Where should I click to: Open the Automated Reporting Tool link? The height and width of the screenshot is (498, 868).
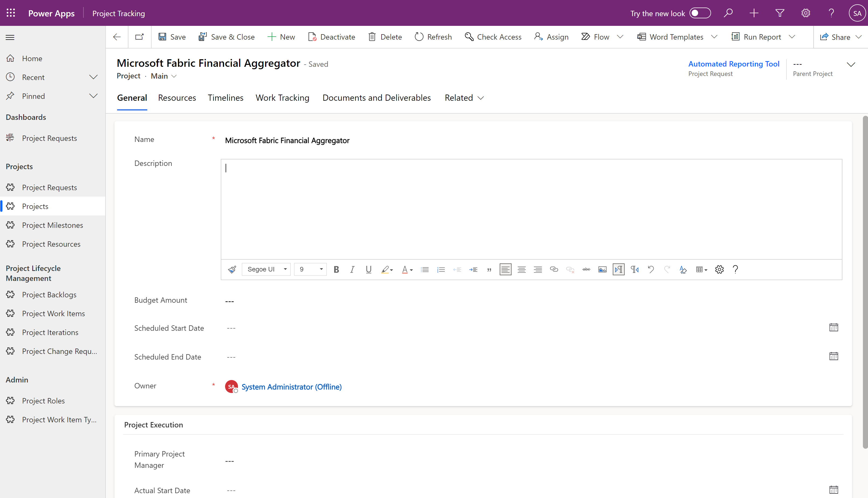coord(734,64)
